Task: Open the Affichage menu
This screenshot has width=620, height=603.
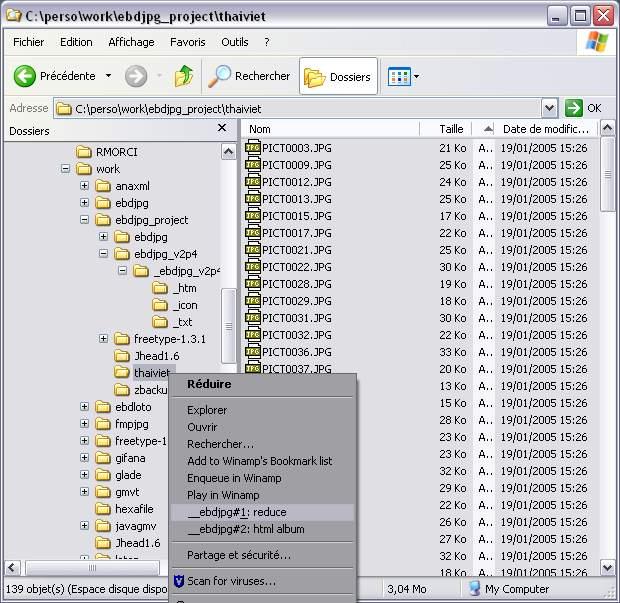Action: coord(131,42)
